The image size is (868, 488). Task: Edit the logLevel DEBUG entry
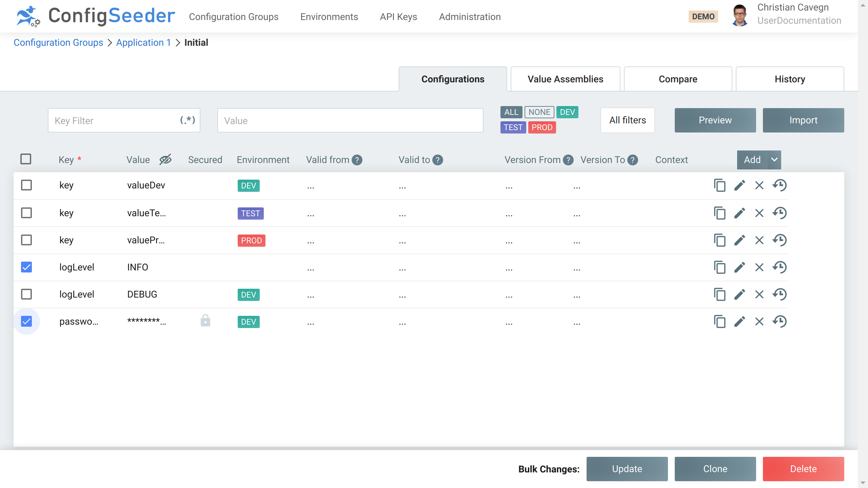(x=739, y=294)
